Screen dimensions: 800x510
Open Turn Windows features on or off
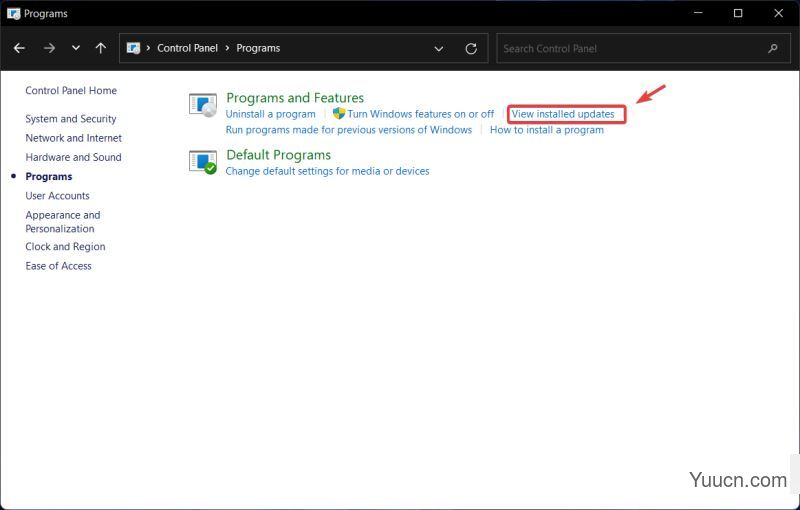[x=420, y=114]
